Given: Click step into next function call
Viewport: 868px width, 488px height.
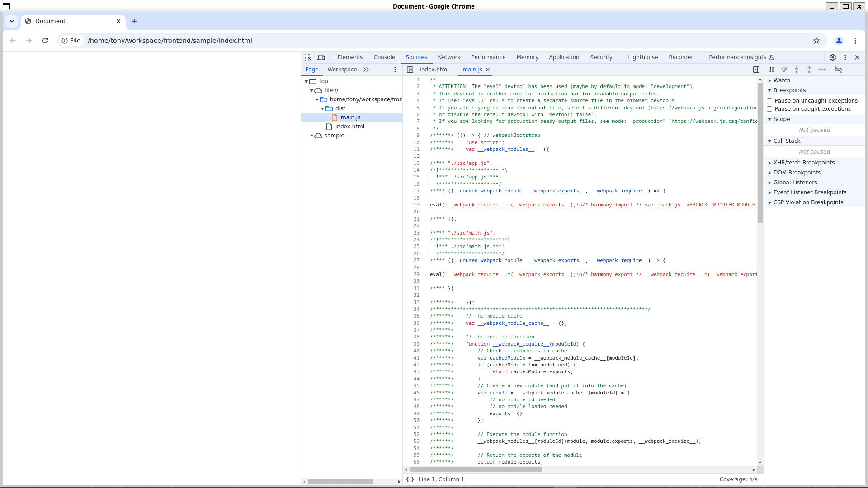Looking at the screenshot, I should 797,70.
